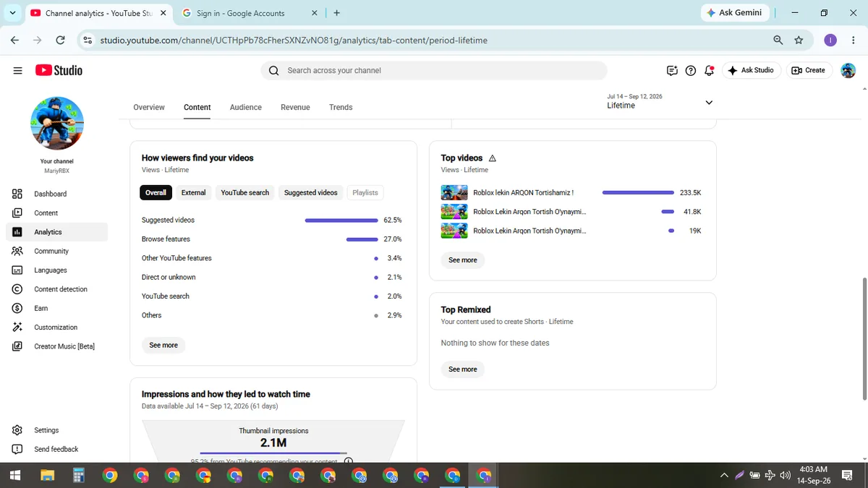Click See more under Top videos
Screen dimensions: 868x488
tap(463, 260)
